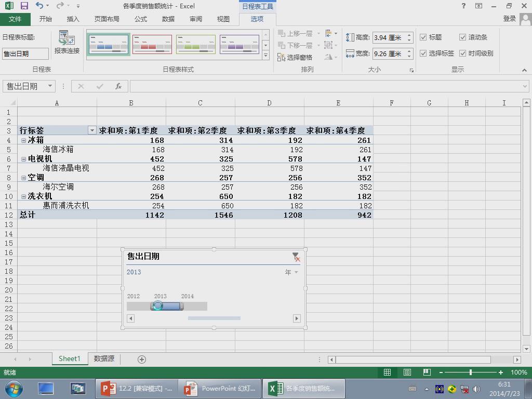Viewport: 532px width, 399px height.
Task: Collapse the 电视机 group in the pivot table
Action: pos(23,159)
